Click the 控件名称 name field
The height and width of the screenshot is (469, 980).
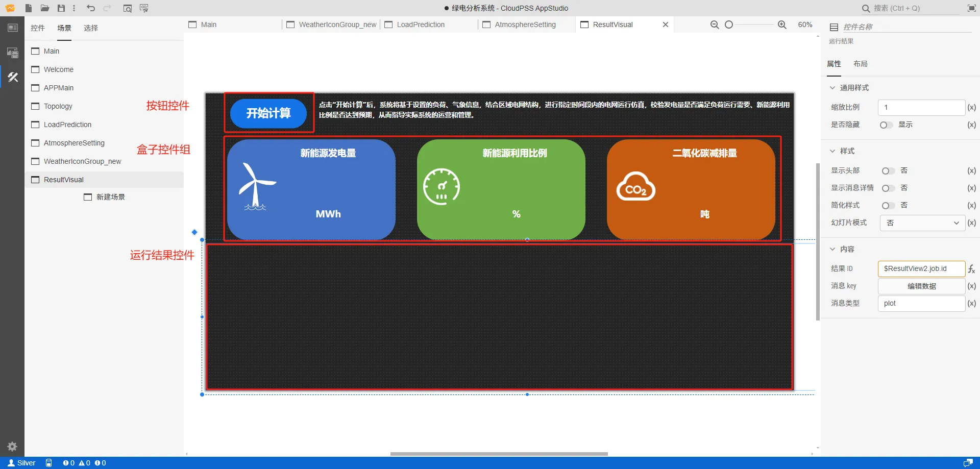coord(907,27)
